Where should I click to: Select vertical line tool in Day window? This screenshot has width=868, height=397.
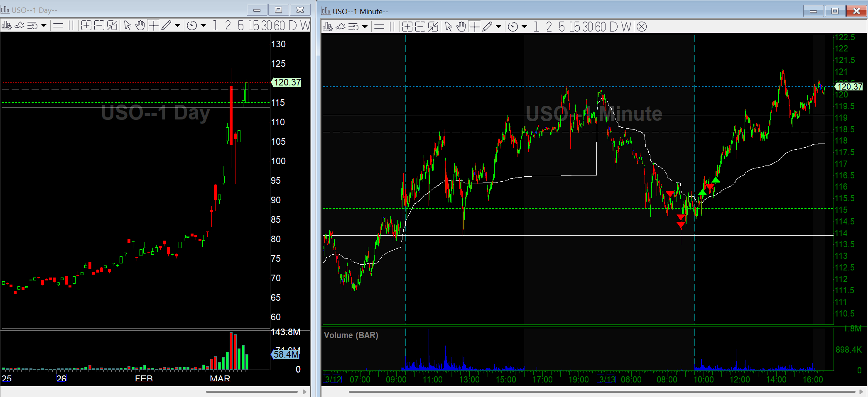click(x=71, y=26)
